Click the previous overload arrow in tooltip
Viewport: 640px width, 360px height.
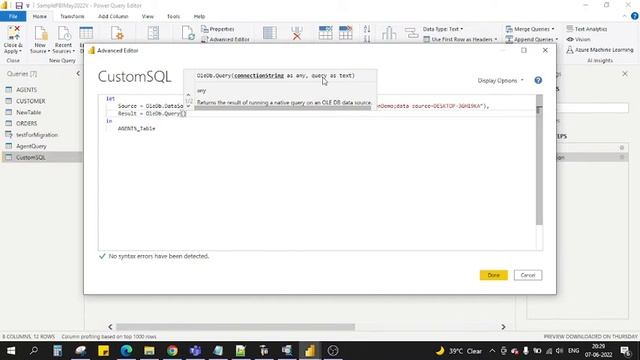click(x=188, y=95)
